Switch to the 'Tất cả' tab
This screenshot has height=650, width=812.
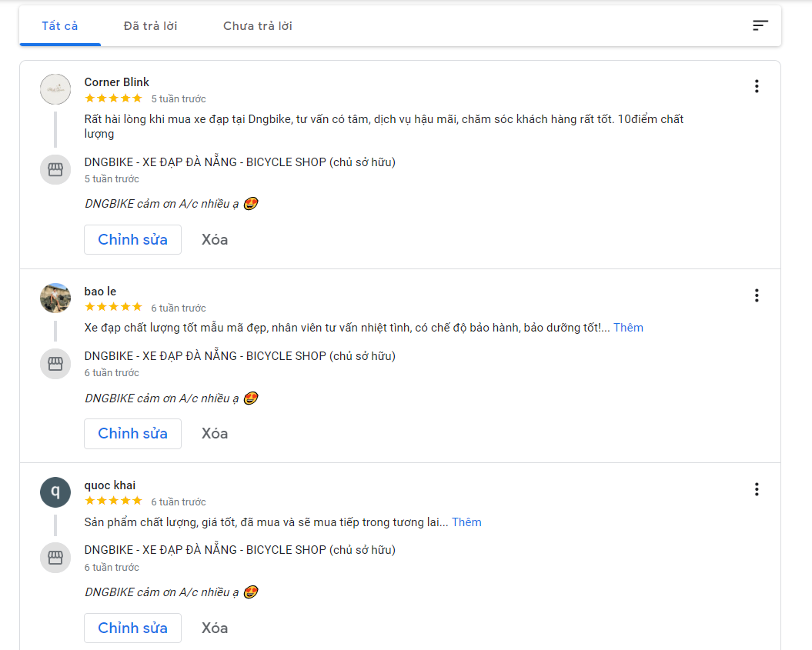pos(60,26)
